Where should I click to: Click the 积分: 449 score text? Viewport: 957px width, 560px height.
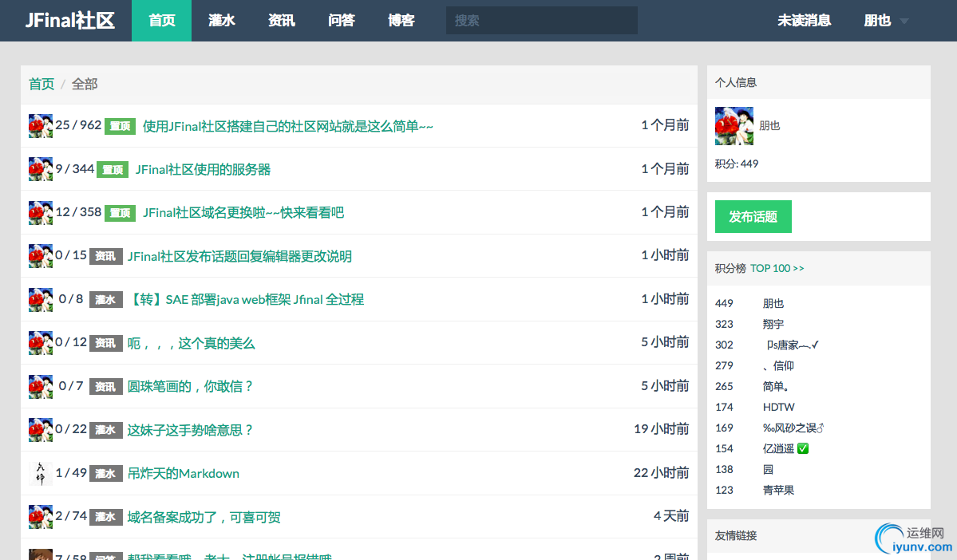[737, 164]
